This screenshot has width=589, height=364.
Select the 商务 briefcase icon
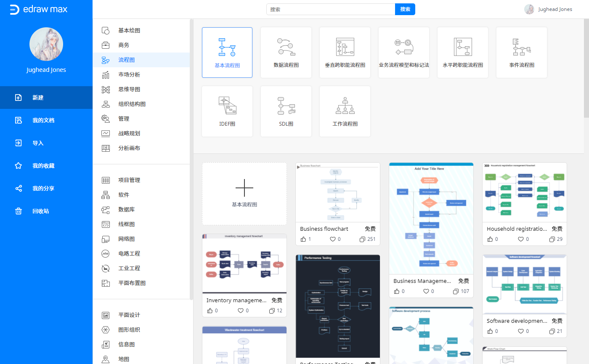tap(106, 45)
